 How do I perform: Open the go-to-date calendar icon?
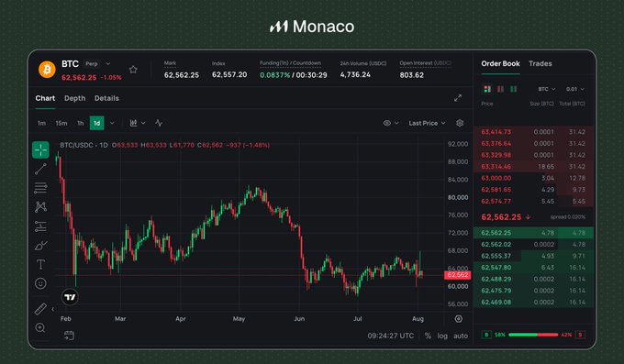[x=69, y=336]
